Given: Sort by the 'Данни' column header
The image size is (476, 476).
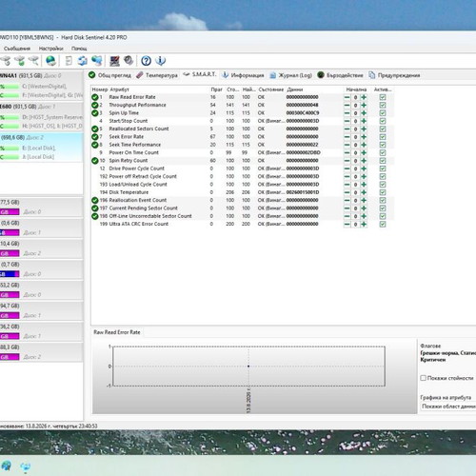Looking at the screenshot, I should coord(295,89).
